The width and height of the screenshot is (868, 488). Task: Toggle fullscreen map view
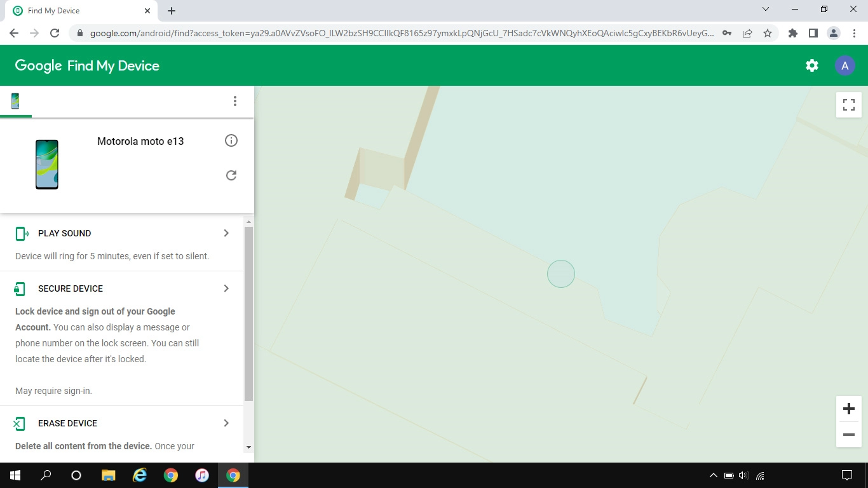coord(848,105)
